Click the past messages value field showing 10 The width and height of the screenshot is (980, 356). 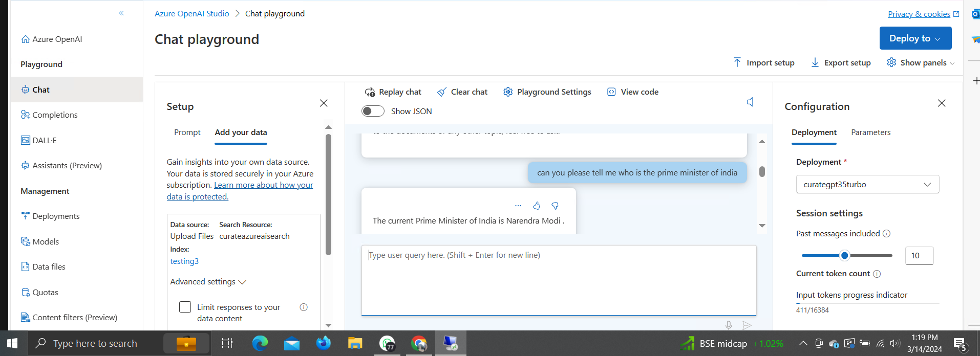click(919, 256)
